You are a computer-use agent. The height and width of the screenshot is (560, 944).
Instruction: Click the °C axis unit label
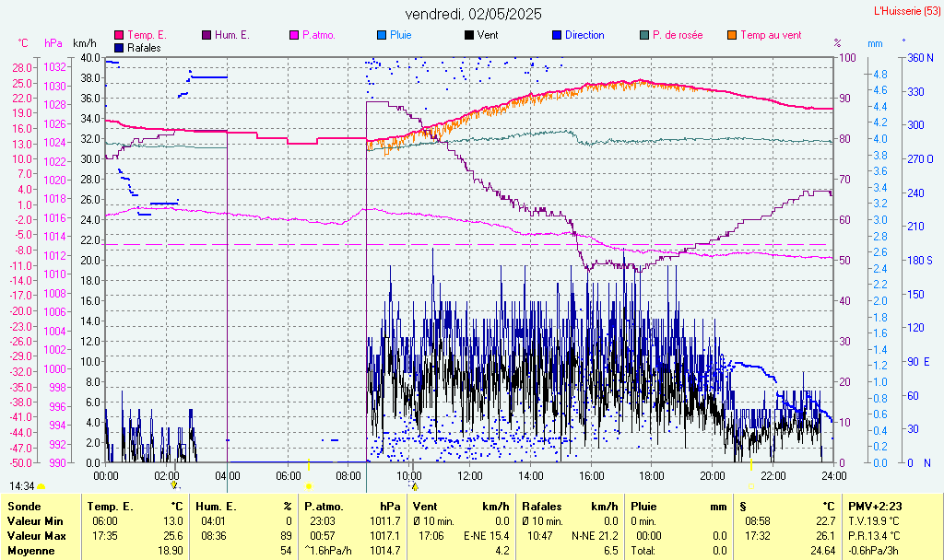(x=23, y=43)
